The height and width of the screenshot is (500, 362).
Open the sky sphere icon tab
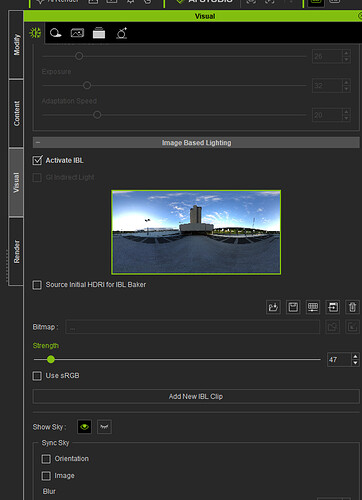55,33
